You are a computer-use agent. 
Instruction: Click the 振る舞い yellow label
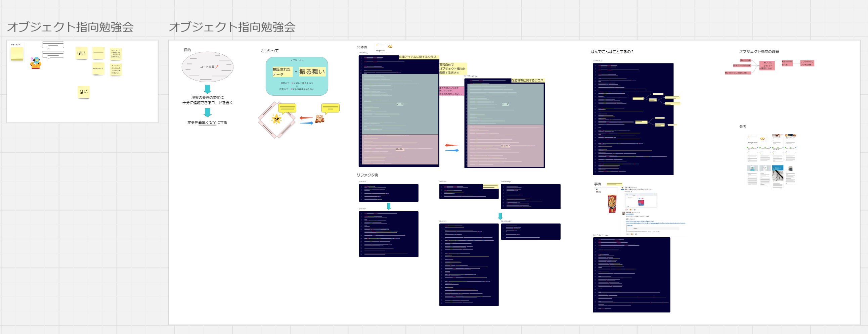[312, 71]
